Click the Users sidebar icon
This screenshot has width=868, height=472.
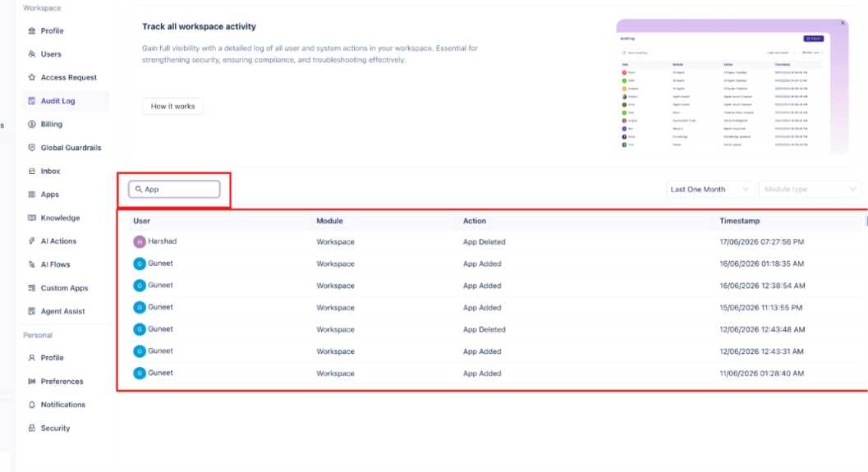click(31, 54)
